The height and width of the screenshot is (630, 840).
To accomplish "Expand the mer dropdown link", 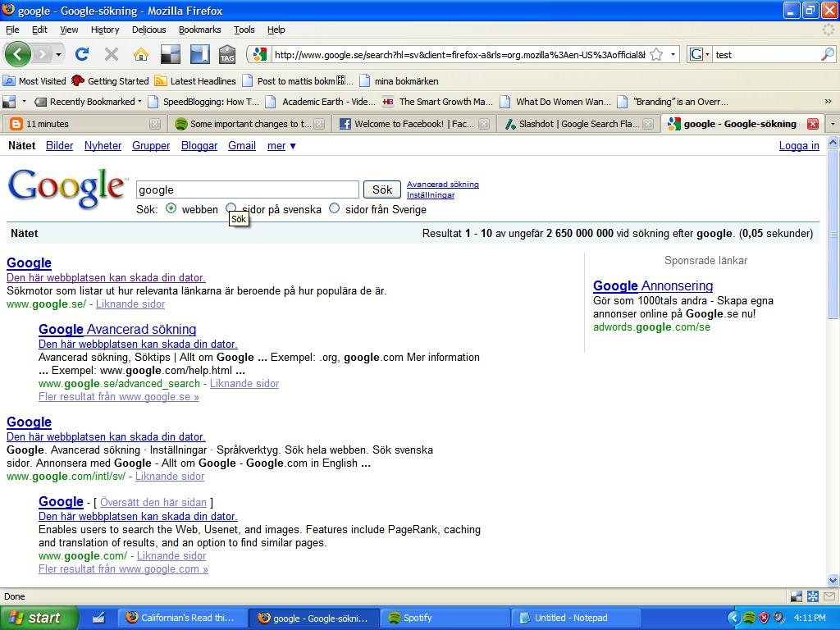I will [281, 146].
